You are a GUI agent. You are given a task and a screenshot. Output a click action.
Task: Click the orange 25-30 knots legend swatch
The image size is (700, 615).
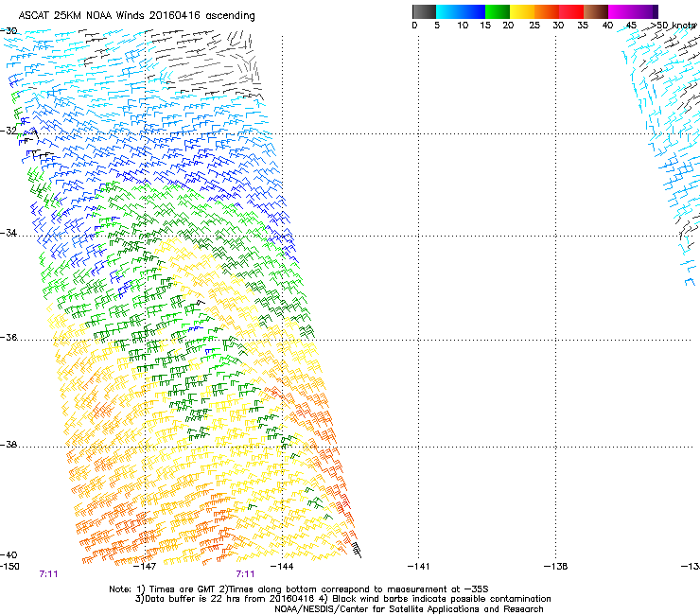(x=547, y=11)
